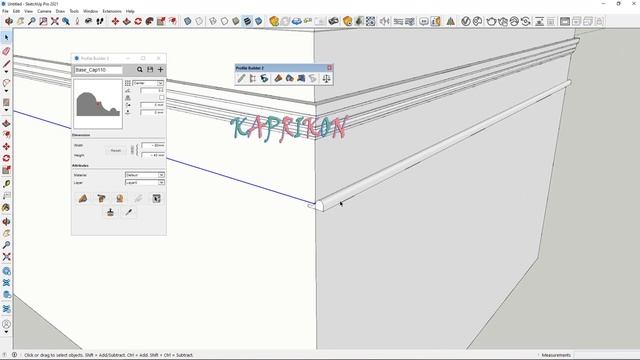Activate the Orbit tool in top toolbar
This screenshot has height=360, width=640.
pyautogui.click(x=9, y=21)
